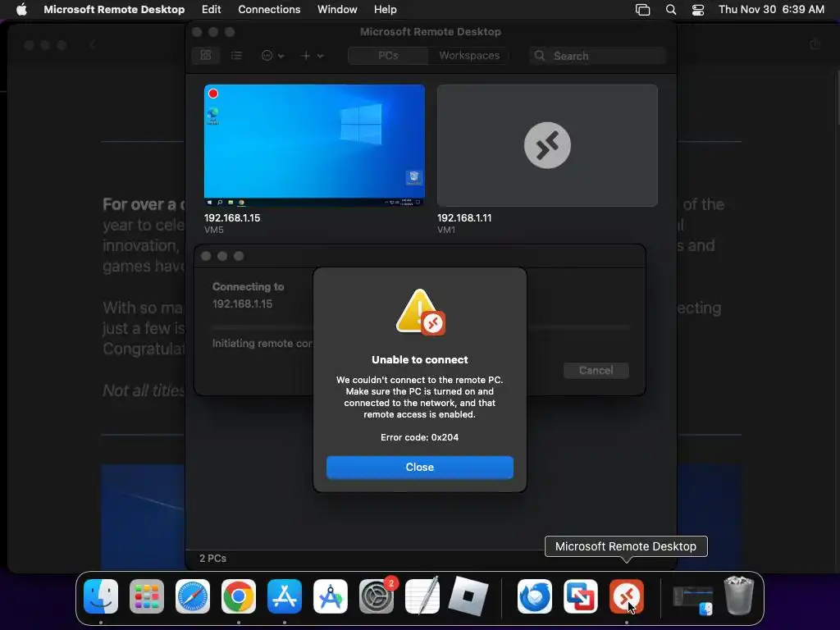Open the Microsoft Remote Desktop app menu
Viewport: 840px width, 630px height.
pos(114,10)
